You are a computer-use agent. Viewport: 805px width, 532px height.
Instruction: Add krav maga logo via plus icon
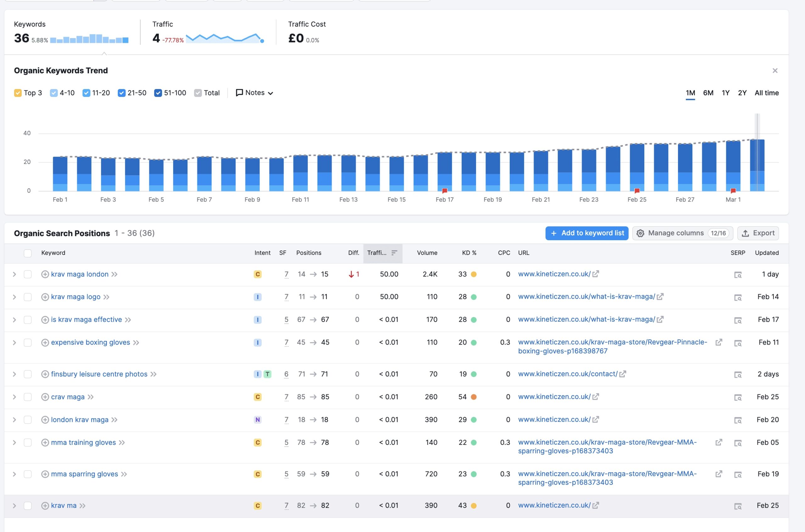[45, 297]
